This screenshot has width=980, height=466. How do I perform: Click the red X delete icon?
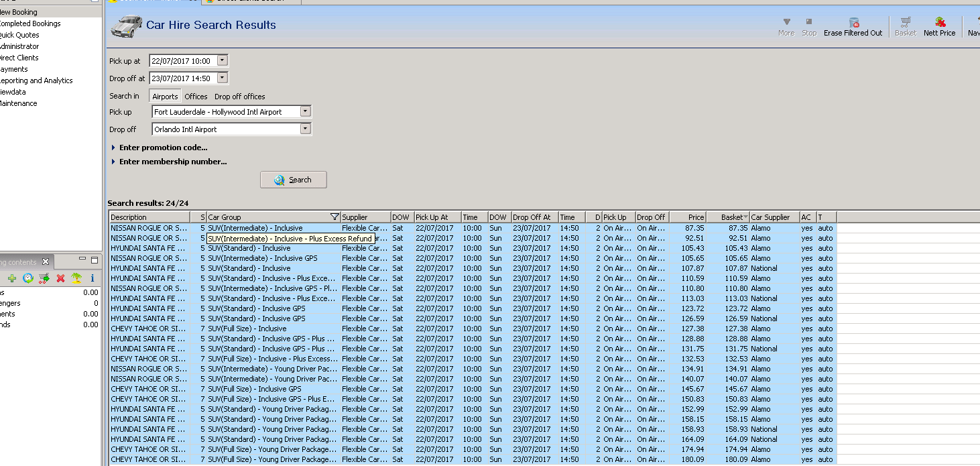[x=60, y=278]
